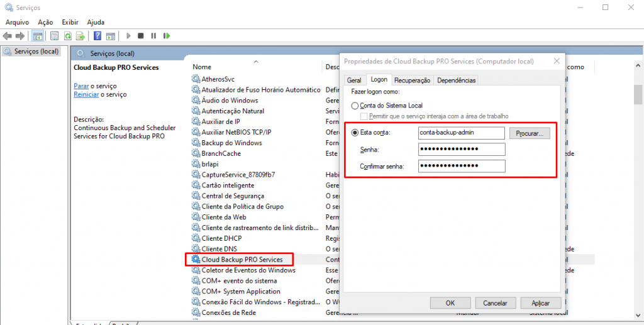This screenshot has width=644, height=325.
Task: Switch to the Dependências tab
Action: [456, 80]
